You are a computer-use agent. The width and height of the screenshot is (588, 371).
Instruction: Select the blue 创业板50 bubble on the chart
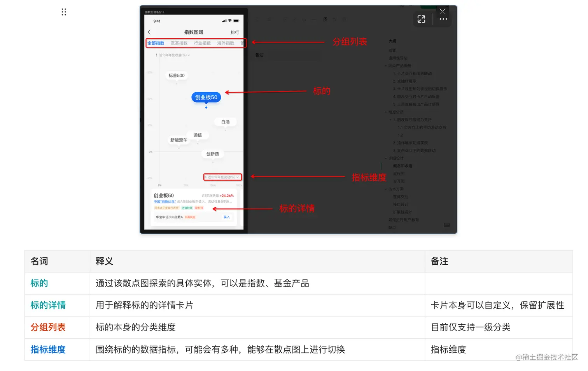206,97
